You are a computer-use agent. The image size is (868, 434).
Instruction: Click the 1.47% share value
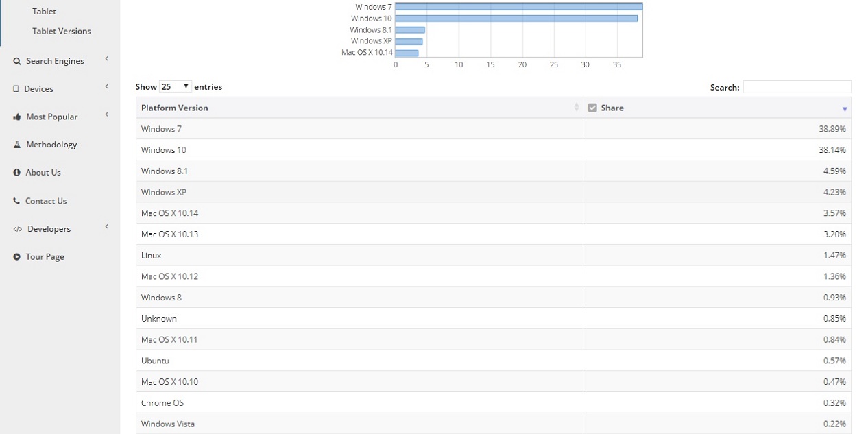(834, 256)
